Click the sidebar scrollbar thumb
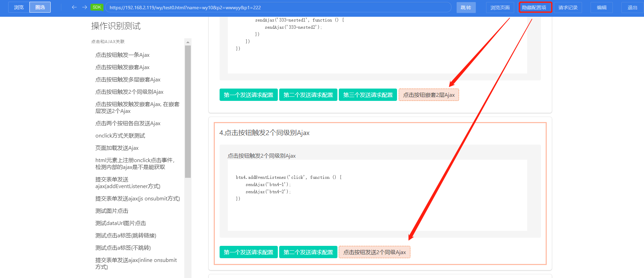Image resolution: width=644 pixels, height=278 pixels. 188,111
